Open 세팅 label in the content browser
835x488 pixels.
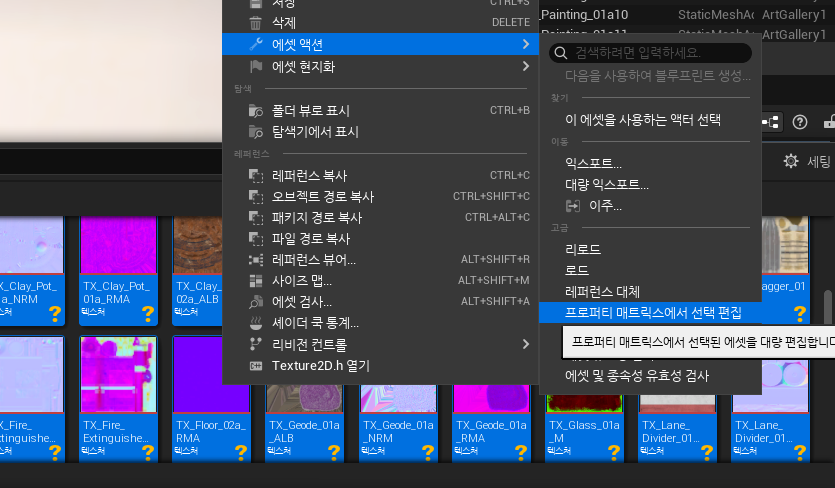pos(819,161)
